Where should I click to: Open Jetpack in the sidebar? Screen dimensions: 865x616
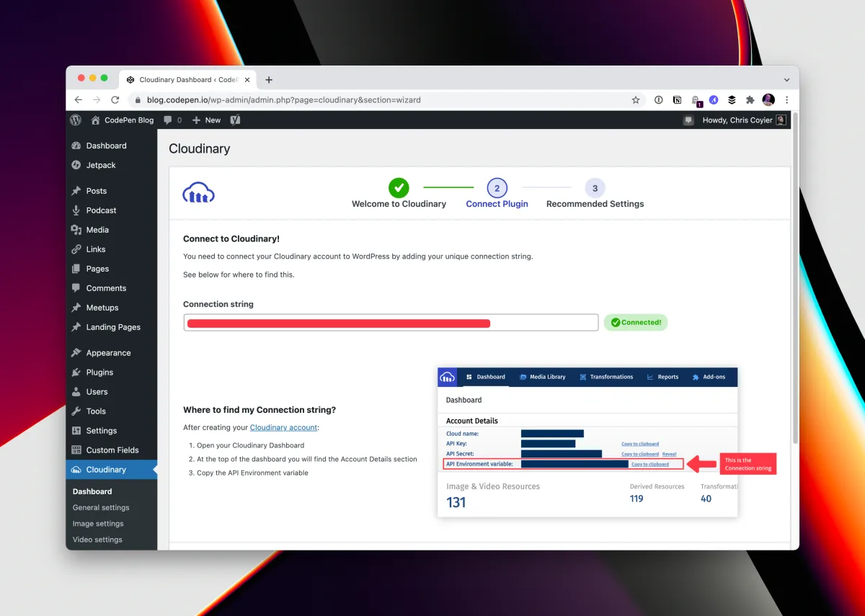pos(101,165)
